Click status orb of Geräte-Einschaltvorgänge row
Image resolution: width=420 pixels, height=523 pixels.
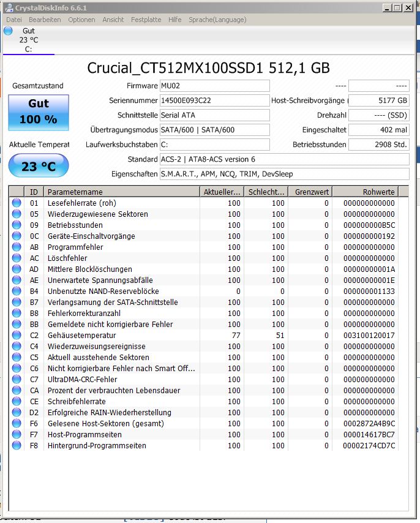click(x=17, y=236)
